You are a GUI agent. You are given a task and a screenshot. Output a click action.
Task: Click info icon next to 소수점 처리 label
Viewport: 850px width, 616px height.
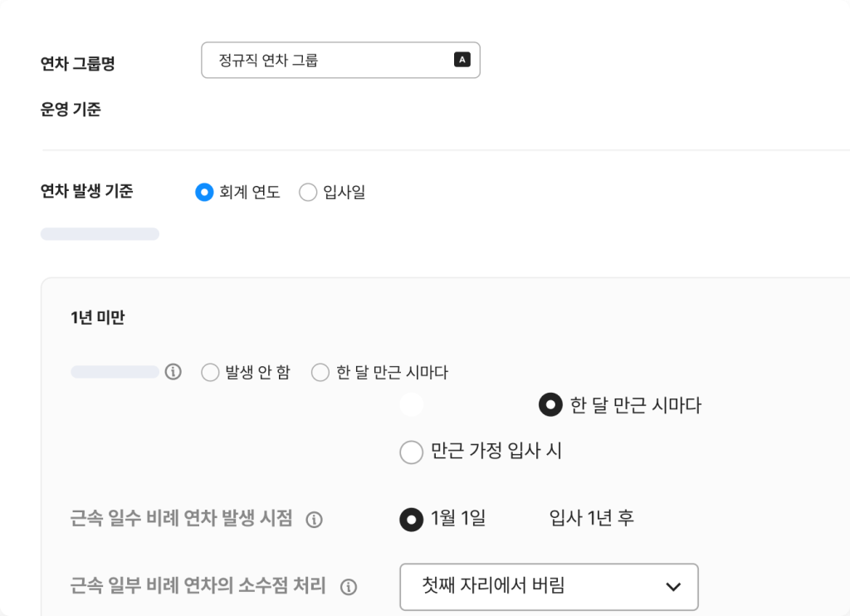click(349, 587)
